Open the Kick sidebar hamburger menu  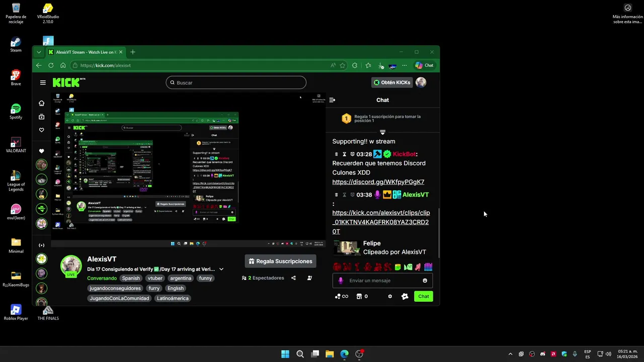click(x=43, y=82)
